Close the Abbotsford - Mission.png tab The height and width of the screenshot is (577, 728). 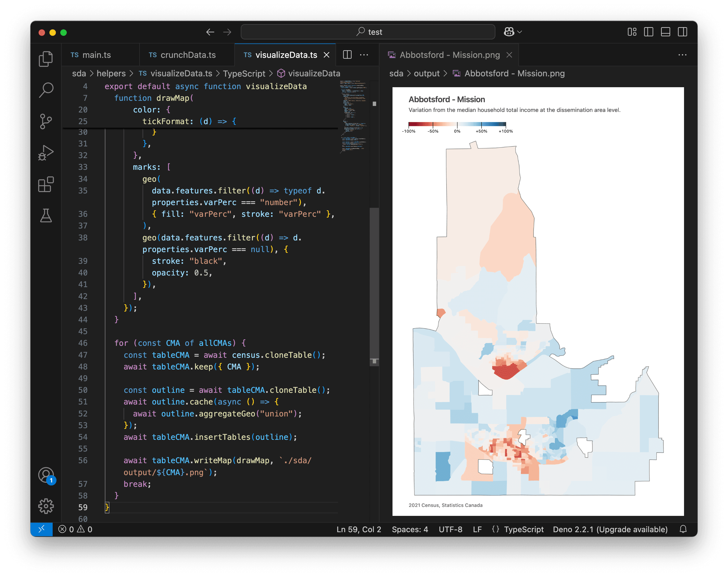509,55
